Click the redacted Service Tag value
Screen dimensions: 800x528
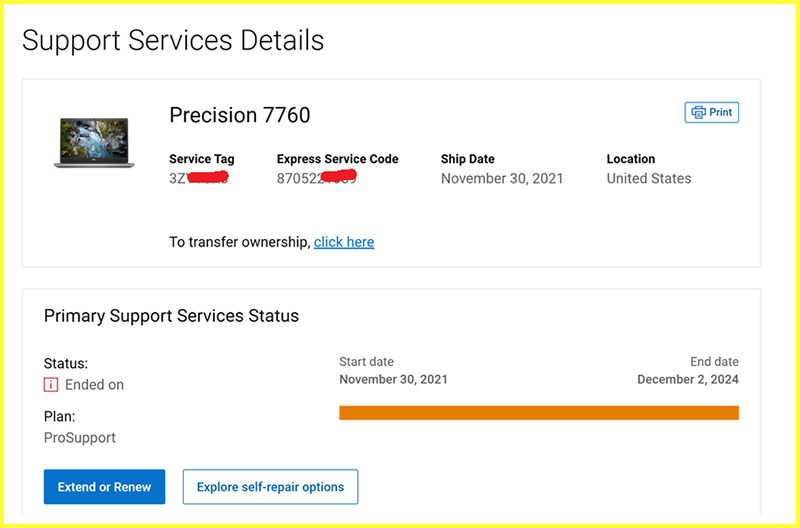[198, 178]
